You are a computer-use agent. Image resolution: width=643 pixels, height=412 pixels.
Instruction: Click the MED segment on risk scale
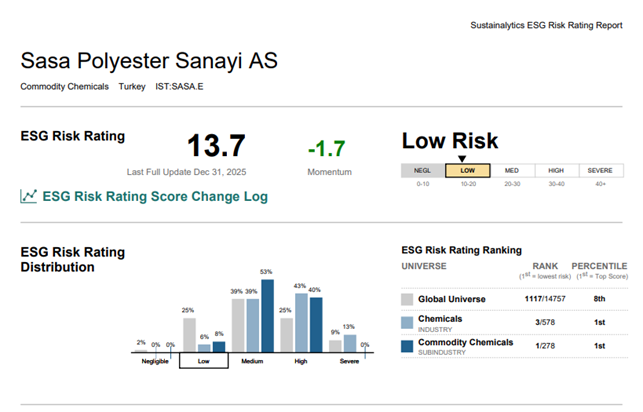511,170
